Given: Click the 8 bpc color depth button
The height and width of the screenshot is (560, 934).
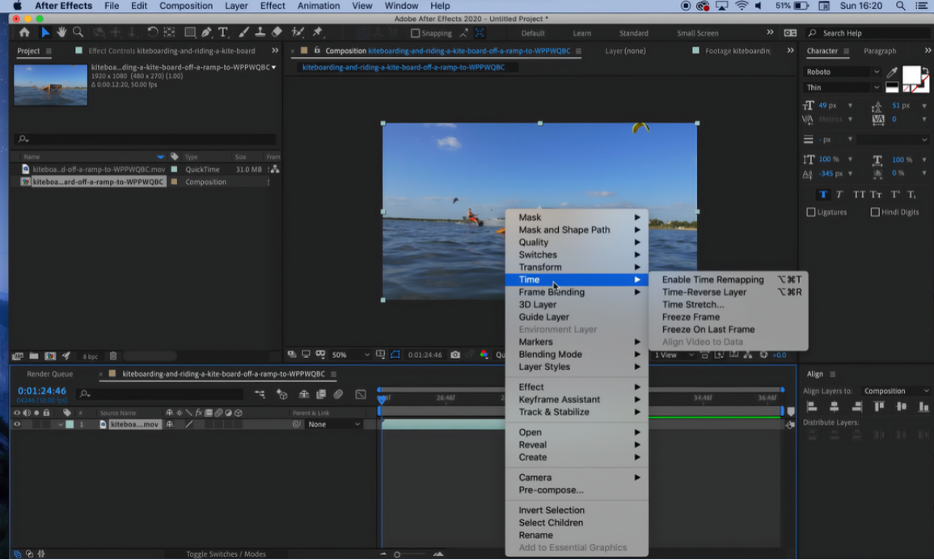Looking at the screenshot, I should coord(91,356).
